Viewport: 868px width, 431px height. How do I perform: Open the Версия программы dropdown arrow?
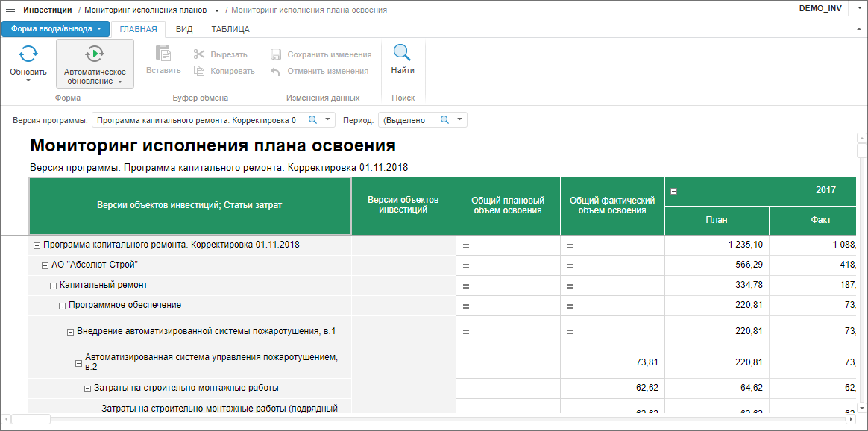[328, 119]
